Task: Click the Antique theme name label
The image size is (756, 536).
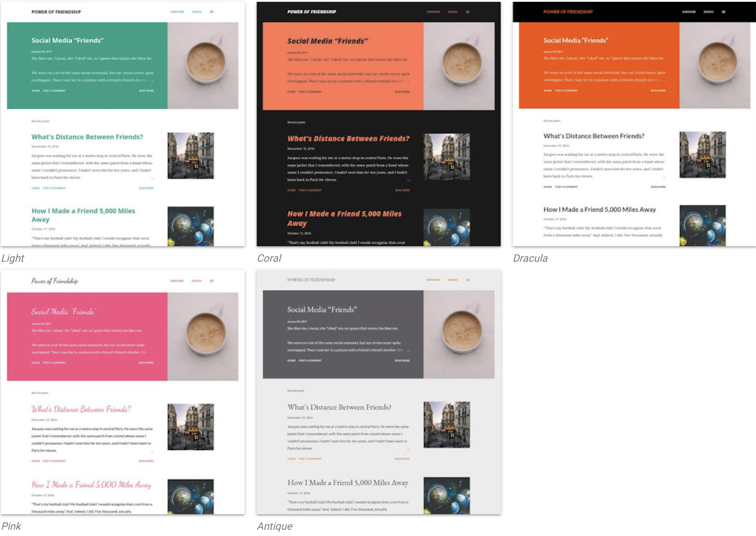Action: [x=275, y=526]
